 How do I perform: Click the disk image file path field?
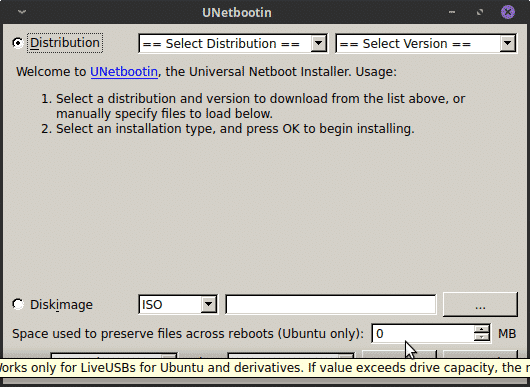tap(331, 305)
